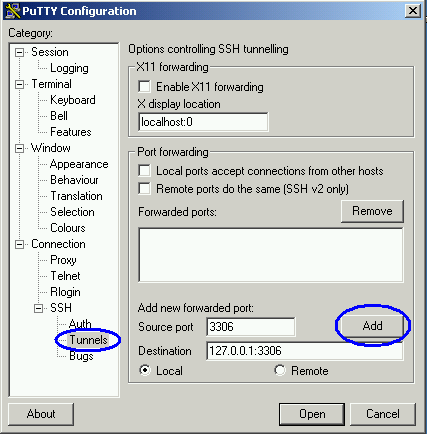Image resolution: width=427 pixels, height=434 pixels.
Task: Choose the Remote radio button
Action: click(280, 370)
